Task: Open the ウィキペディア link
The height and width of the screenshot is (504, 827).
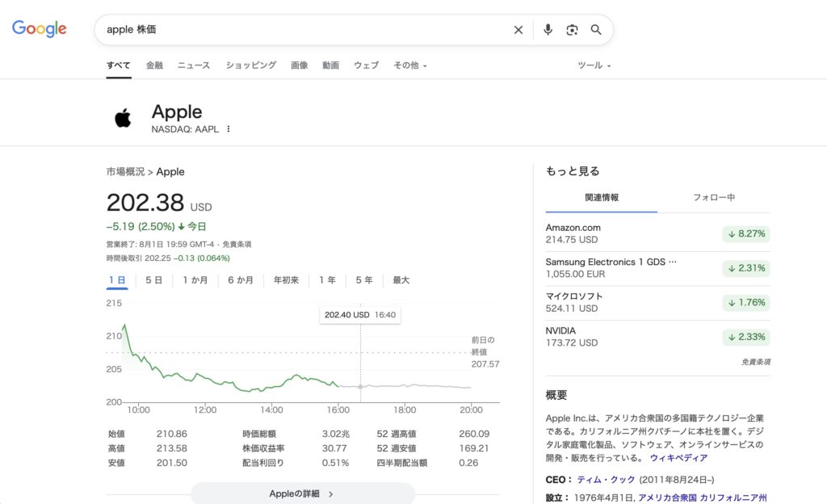Action: point(678,458)
